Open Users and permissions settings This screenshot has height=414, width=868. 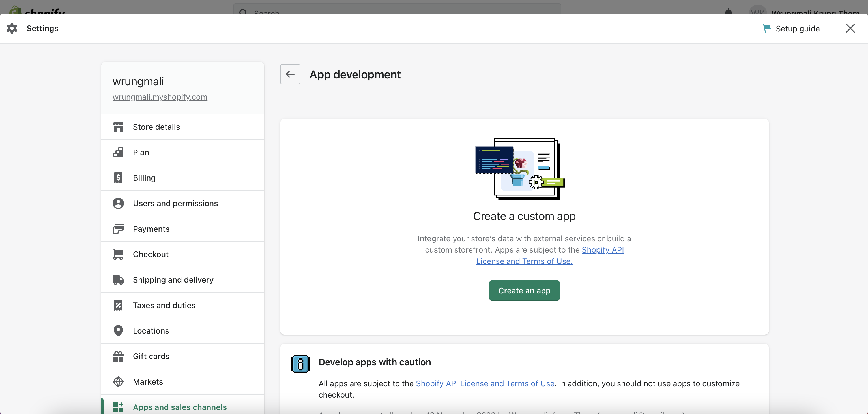coord(183,203)
